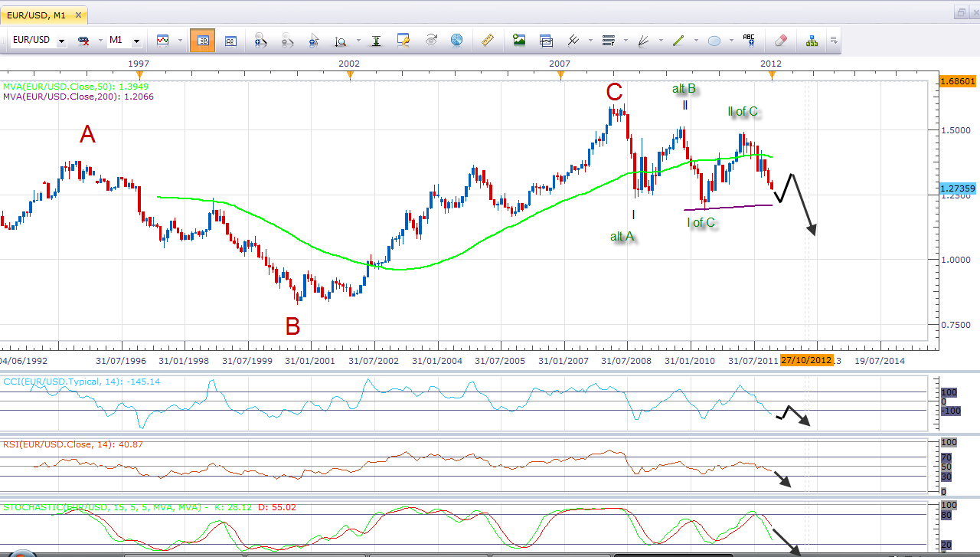The width and height of the screenshot is (980, 557).
Task: Click the 1.68601 orange price label
Action: click(x=957, y=80)
